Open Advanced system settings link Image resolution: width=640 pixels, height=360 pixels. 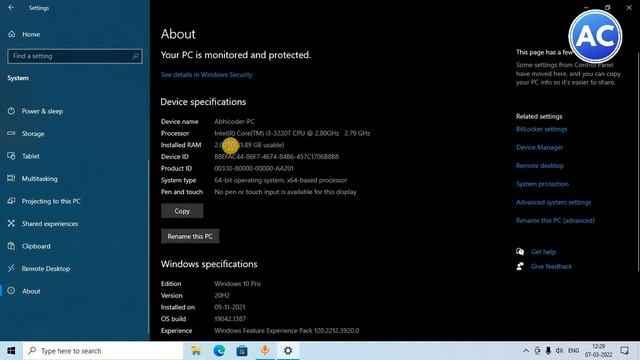(553, 202)
